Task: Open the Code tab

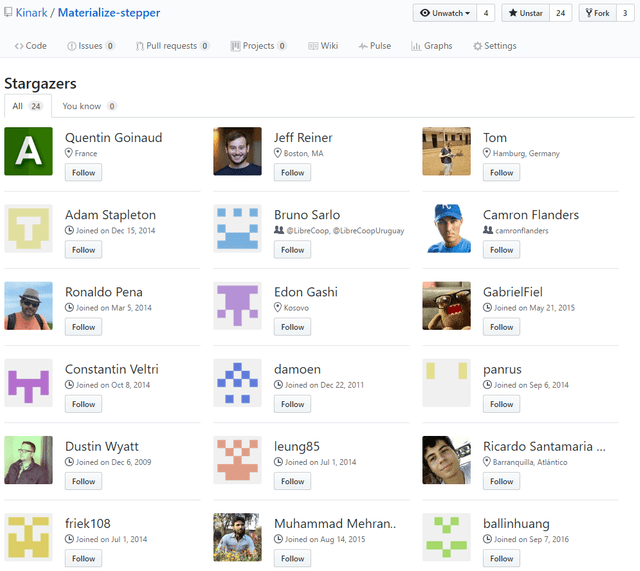Action: [x=31, y=46]
